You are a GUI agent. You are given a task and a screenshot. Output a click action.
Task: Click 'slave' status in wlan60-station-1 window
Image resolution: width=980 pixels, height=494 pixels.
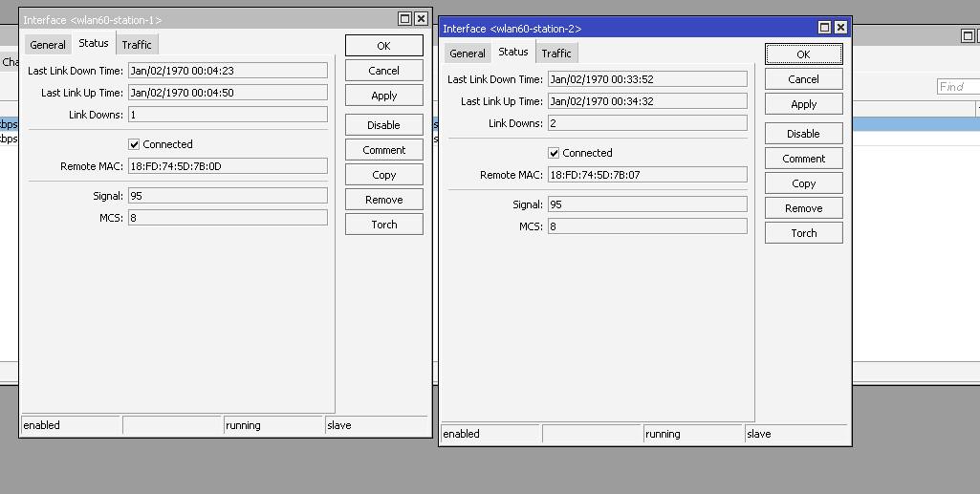338,425
